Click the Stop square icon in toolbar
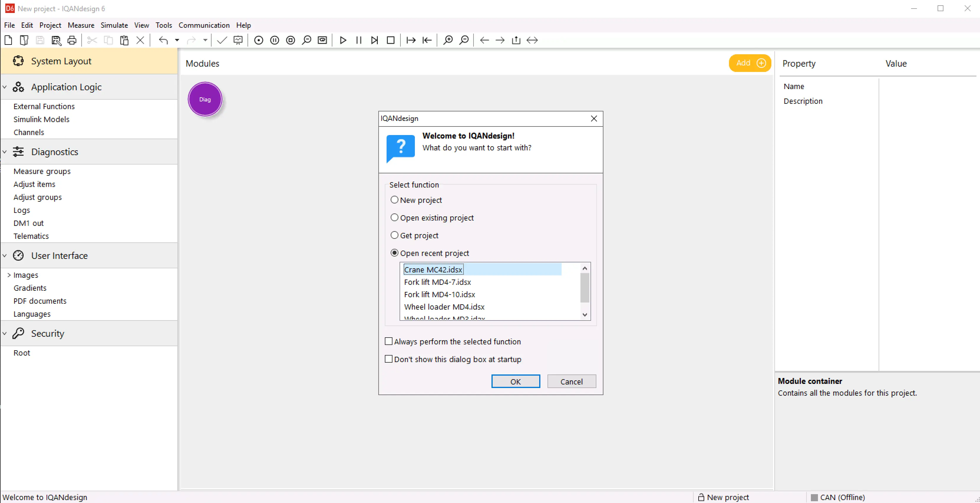 pyautogui.click(x=390, y=40)
